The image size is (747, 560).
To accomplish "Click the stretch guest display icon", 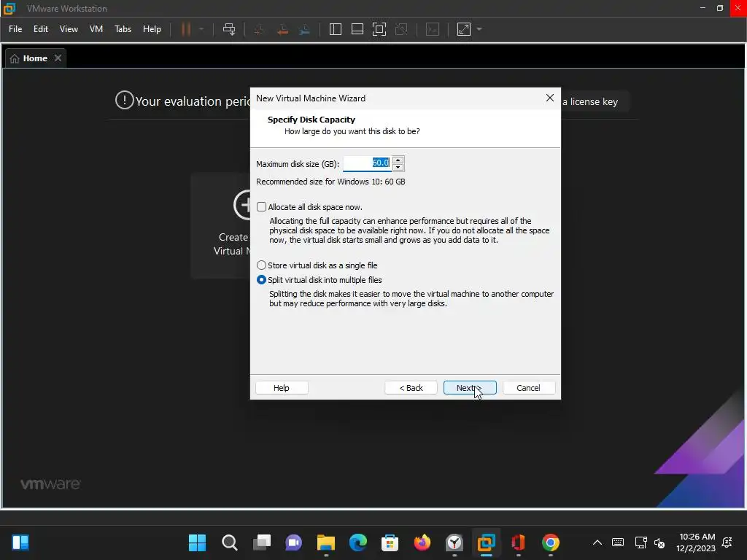I will pyautogui.click(x=464, y=29).
